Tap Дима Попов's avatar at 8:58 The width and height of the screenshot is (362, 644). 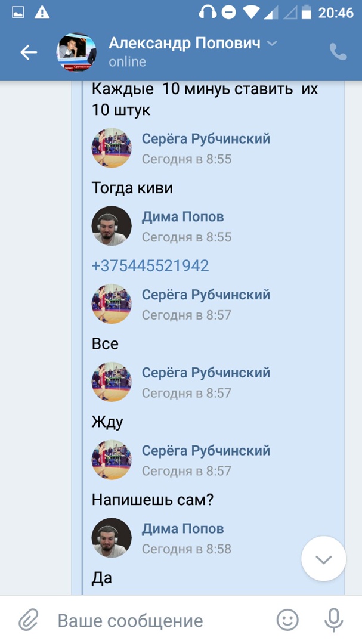tap(112, 538)
